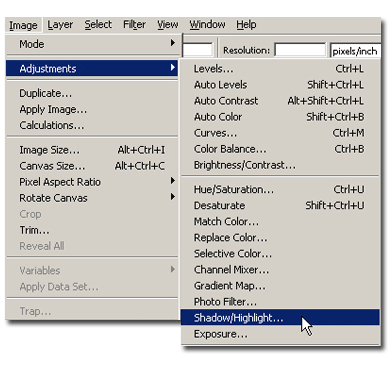Choose Calculations… menu entry

tap(92, 125)
